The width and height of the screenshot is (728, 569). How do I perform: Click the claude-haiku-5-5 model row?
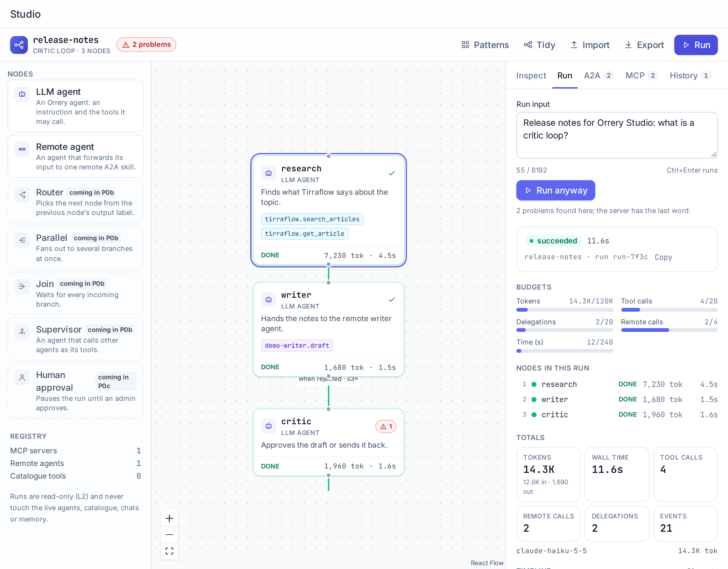(617, 551)
